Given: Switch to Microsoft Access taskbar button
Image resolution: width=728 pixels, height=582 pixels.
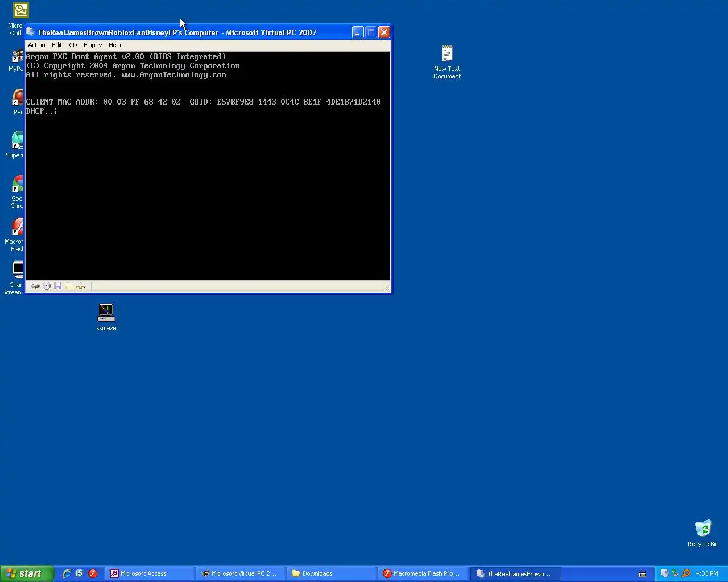Looking at the screenshot, I should click(x=150, y=573).
